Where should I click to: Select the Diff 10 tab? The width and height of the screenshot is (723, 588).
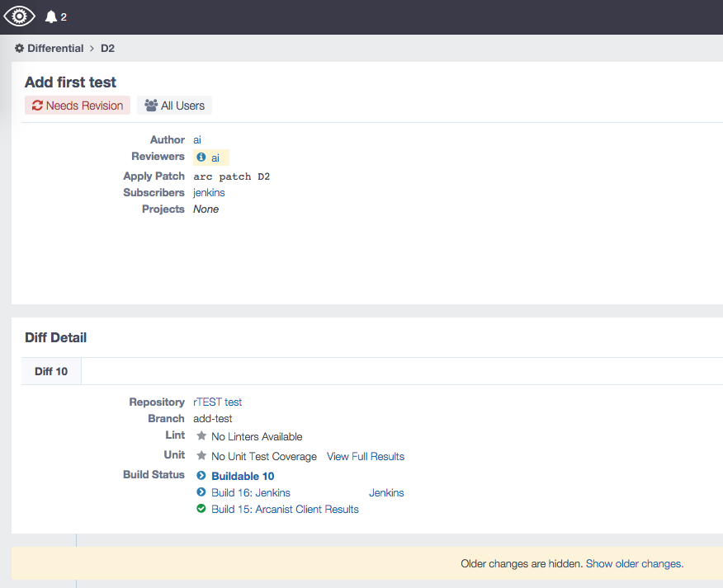click(x=51, y=371)
